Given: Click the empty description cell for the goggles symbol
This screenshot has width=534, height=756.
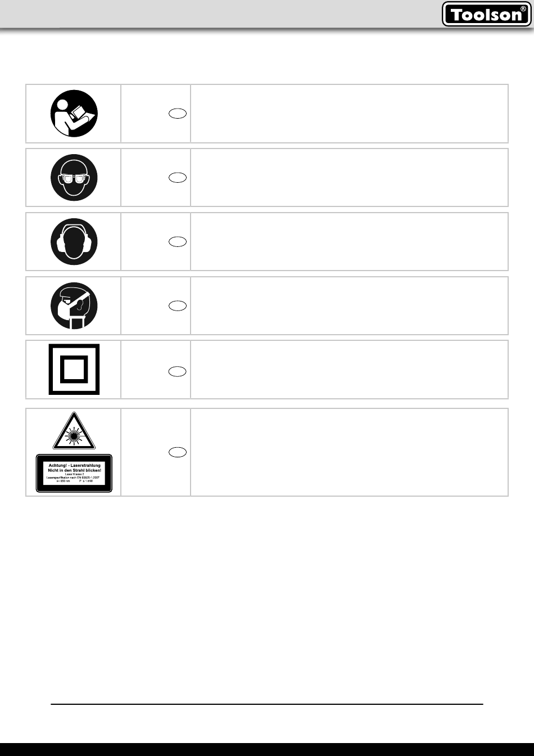Looking at the screenshot, I should [x=349, y=177].
